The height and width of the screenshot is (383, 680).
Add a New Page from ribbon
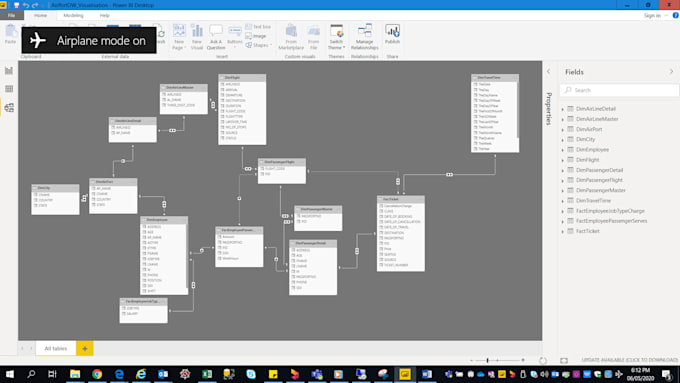179,37
